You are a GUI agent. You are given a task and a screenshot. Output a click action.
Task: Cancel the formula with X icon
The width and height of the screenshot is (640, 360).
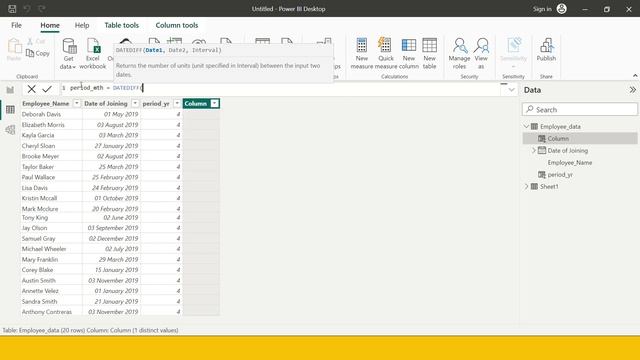31,89
